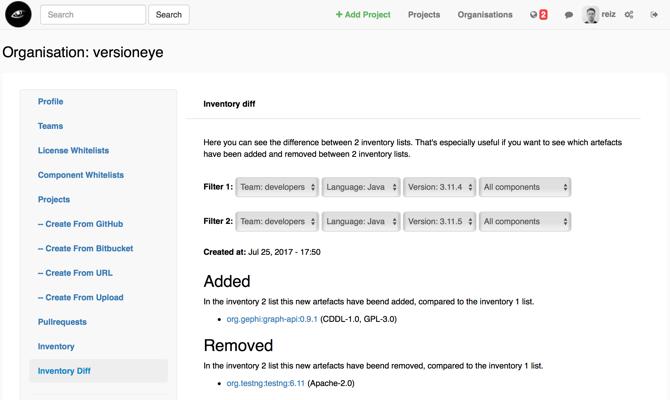Click the sign out icon

click(655, 15)
